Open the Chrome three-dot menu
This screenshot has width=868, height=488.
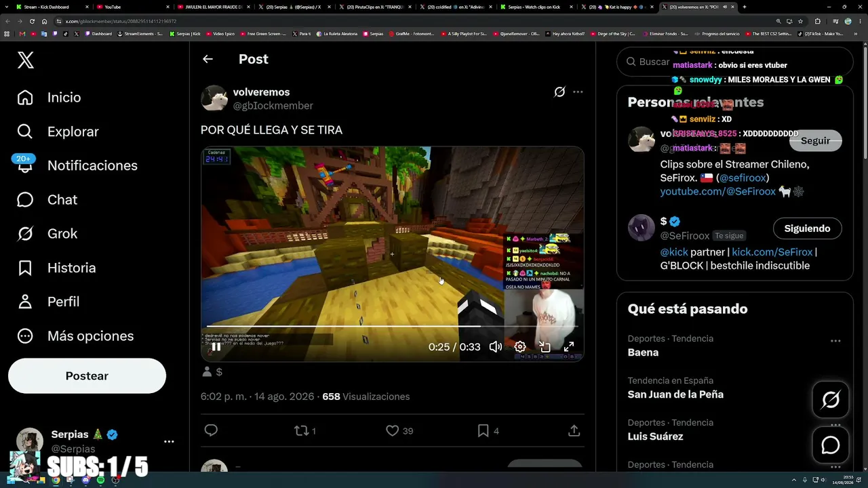860,21
